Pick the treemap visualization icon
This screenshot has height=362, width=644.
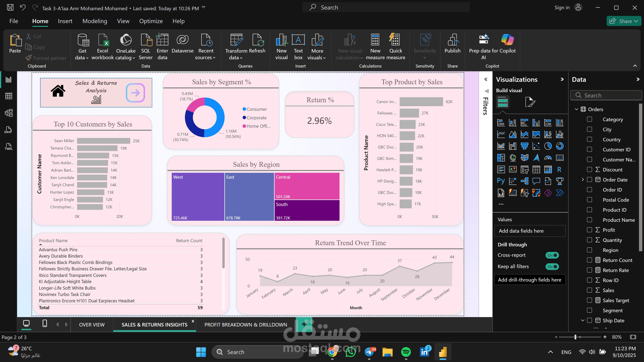click(x=501, y=158)
